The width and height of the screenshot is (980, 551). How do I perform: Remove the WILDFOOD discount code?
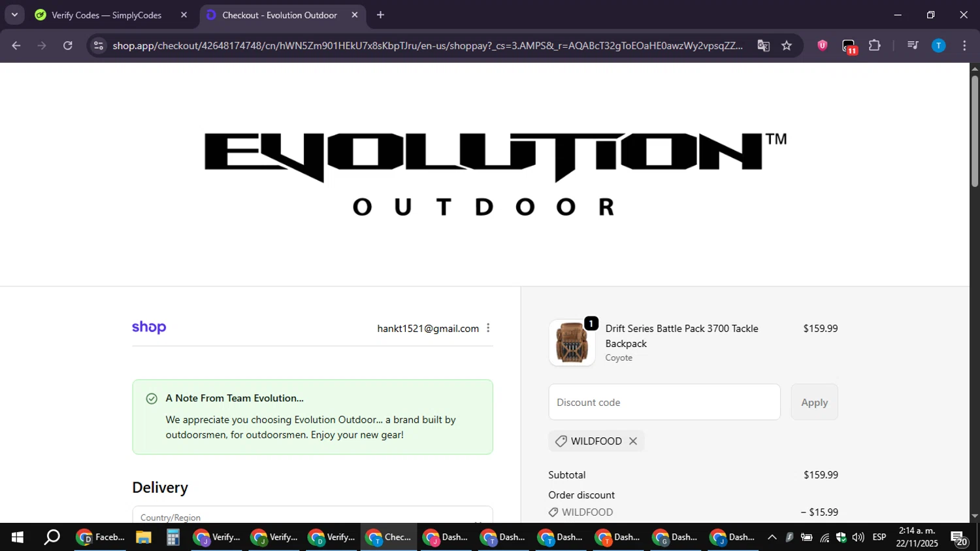click(x=633, y=441)
